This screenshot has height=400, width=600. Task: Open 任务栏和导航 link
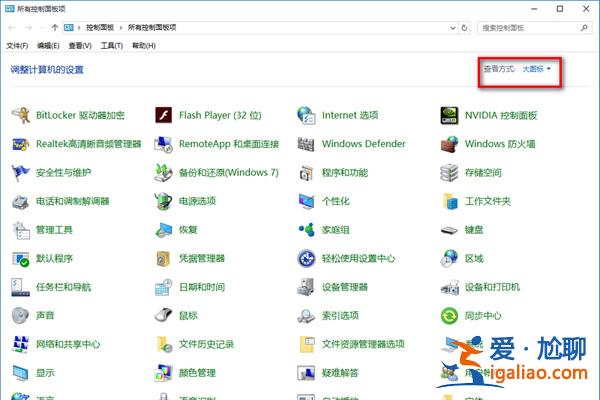click(64, 287)
